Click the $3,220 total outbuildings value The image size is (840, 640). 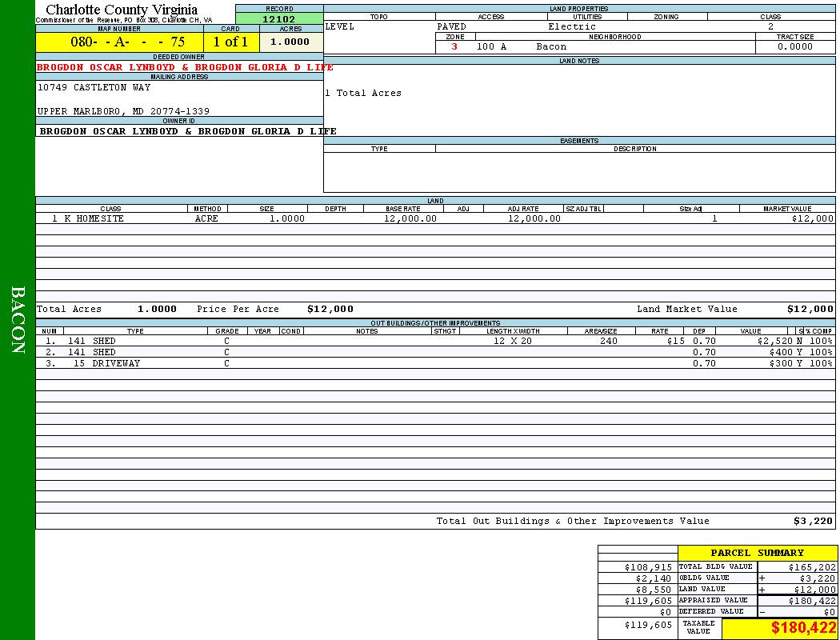coord(813,521)
